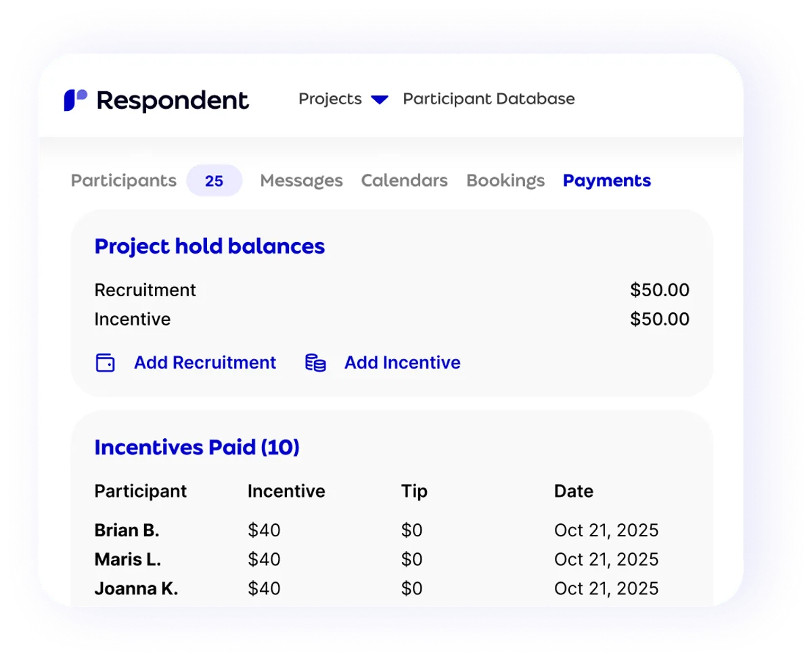Image resolution: width=812 pixels, height=660 pixels.
Task: Click the Recruitment $50.00 balance amount
Action: pyautogui.click(x=660, y=289)
